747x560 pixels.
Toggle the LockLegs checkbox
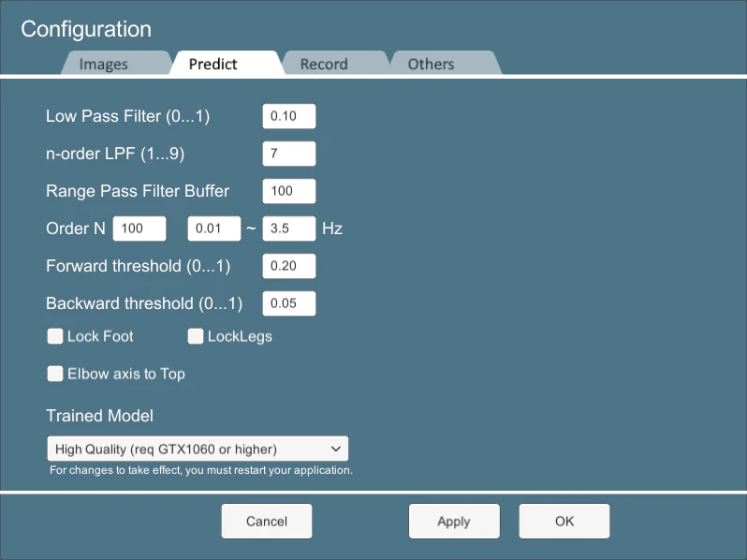click(196, 336)
